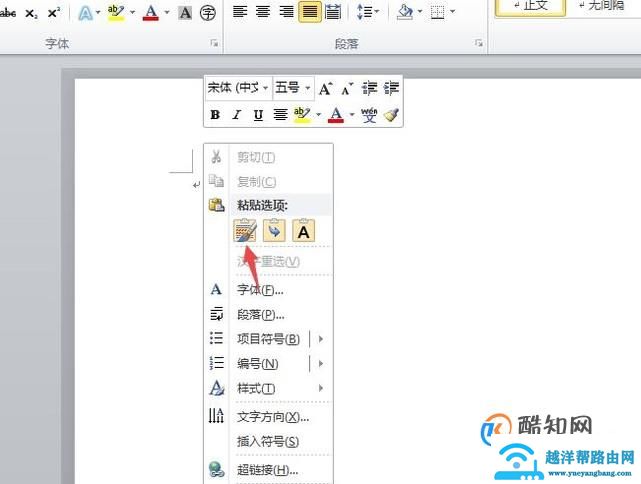Choose 插入符号(S) menu entry
This screenshot has height=484, width=641.
click(268, 441)
